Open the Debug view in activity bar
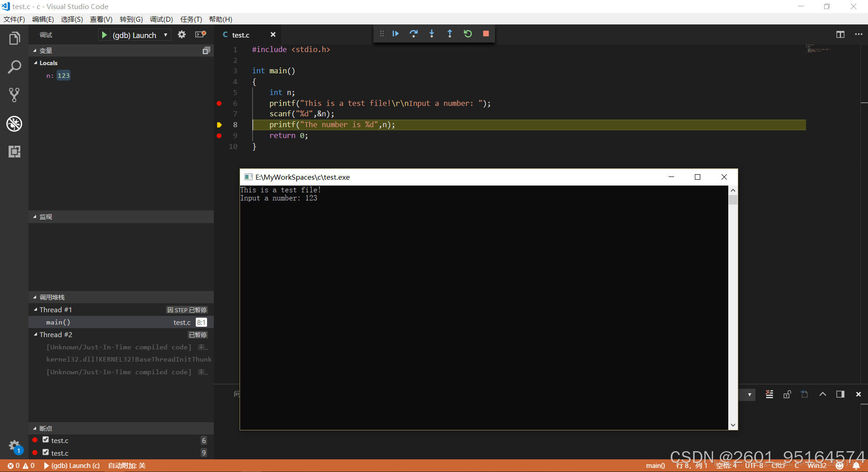The width and height of the screenshot is (868, 472). coord(14,124)
